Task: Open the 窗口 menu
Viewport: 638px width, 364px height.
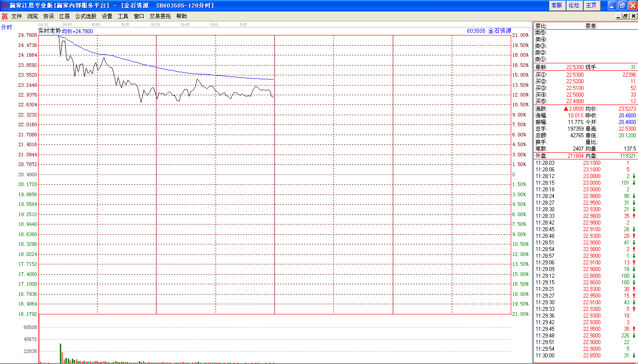Action: tap(139, 16)
